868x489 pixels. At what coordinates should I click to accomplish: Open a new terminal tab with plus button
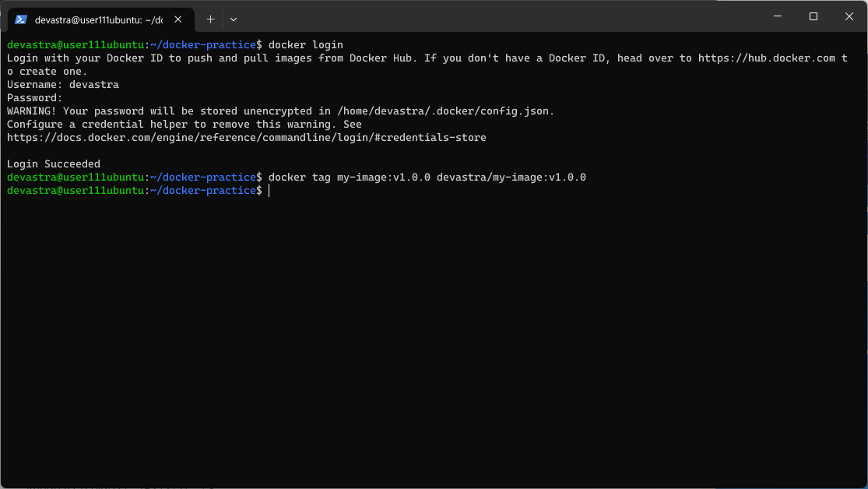[210, 19]
